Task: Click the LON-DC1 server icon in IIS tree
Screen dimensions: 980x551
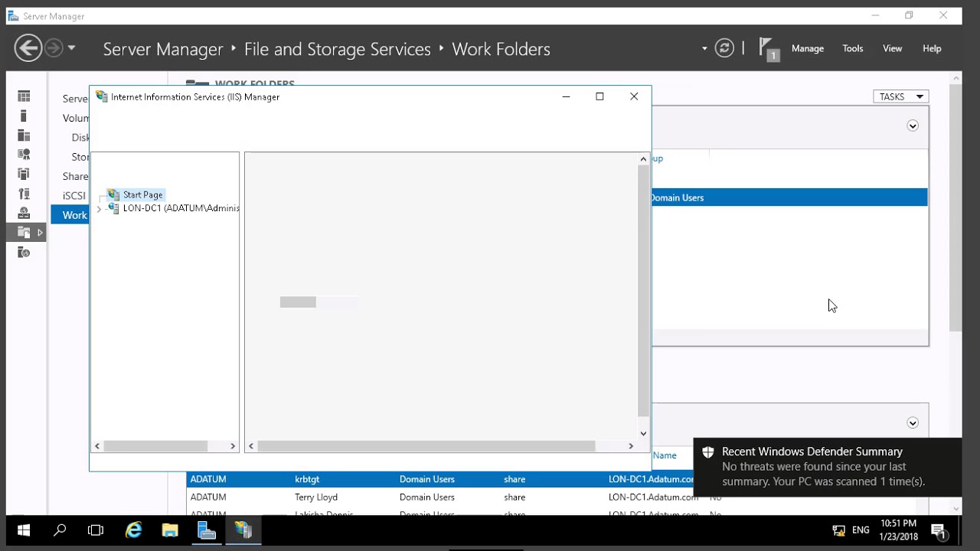Action: click(114, 208)
